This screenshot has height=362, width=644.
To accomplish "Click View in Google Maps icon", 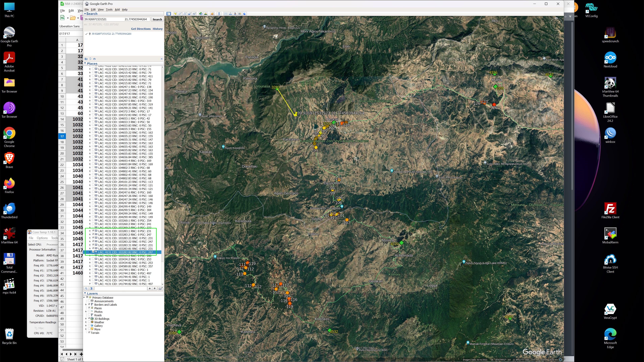I will pyautogui.click(x=240, y=14).
